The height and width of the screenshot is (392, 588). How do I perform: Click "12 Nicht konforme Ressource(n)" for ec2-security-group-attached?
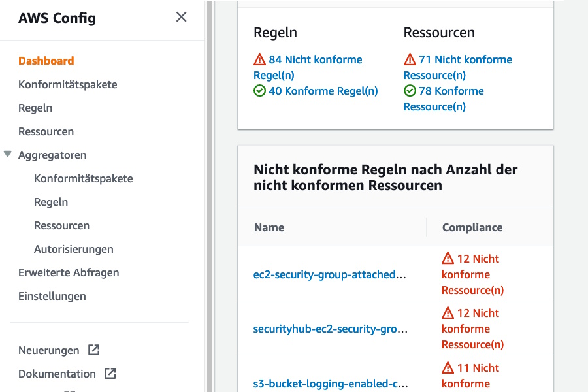(472, 274)
